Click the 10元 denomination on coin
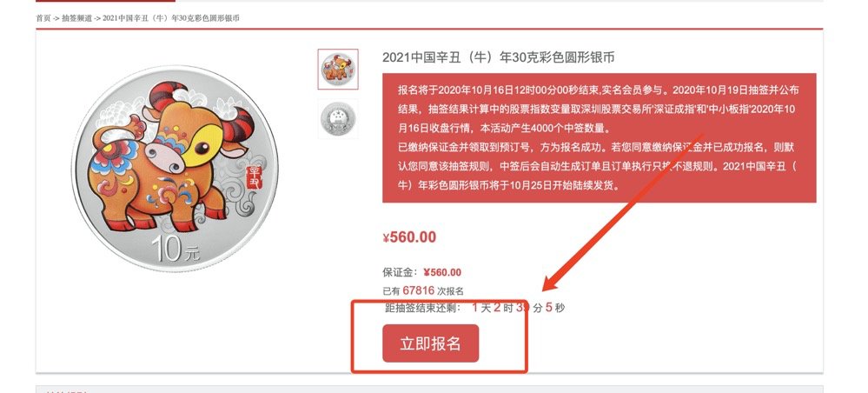This screenshot has width=868, height=393. (x=175, y=249)
